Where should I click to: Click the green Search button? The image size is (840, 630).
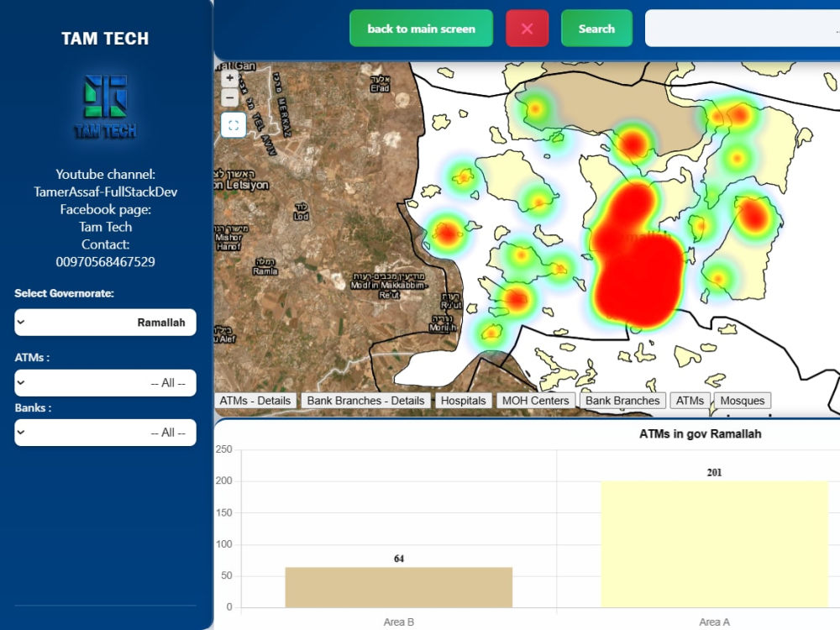596,29
